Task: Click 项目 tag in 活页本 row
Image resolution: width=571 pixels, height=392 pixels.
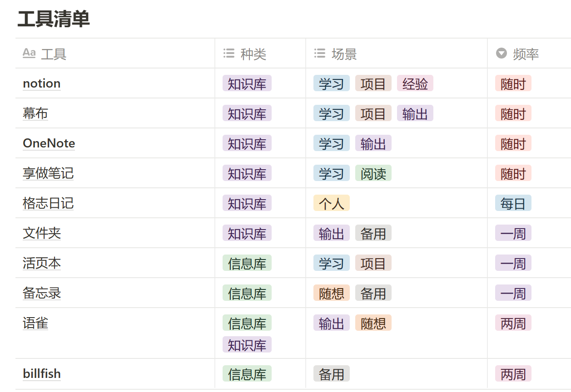Action: coord(373,263)
